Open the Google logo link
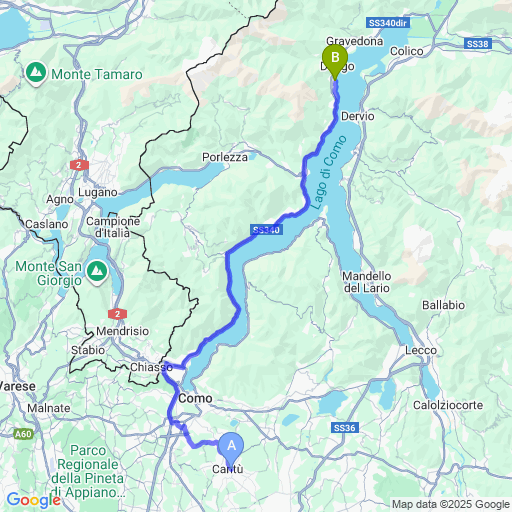512x512 pixels. (x=33, y=500)
